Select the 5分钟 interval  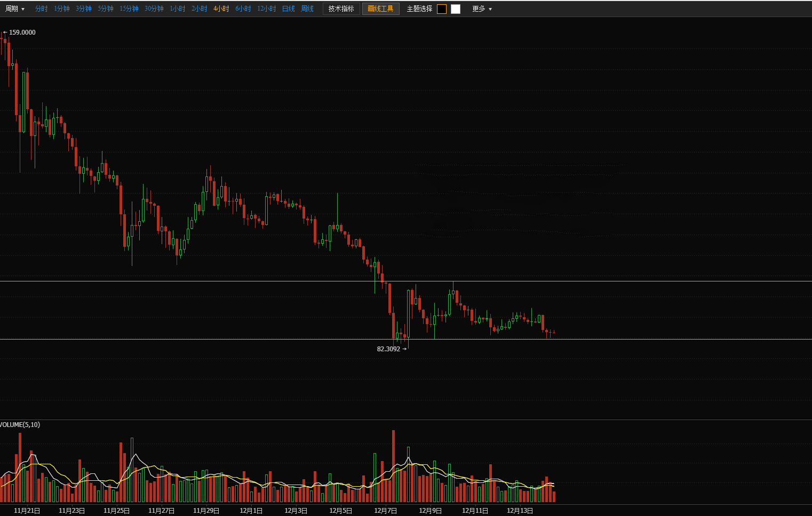point(106,9)
